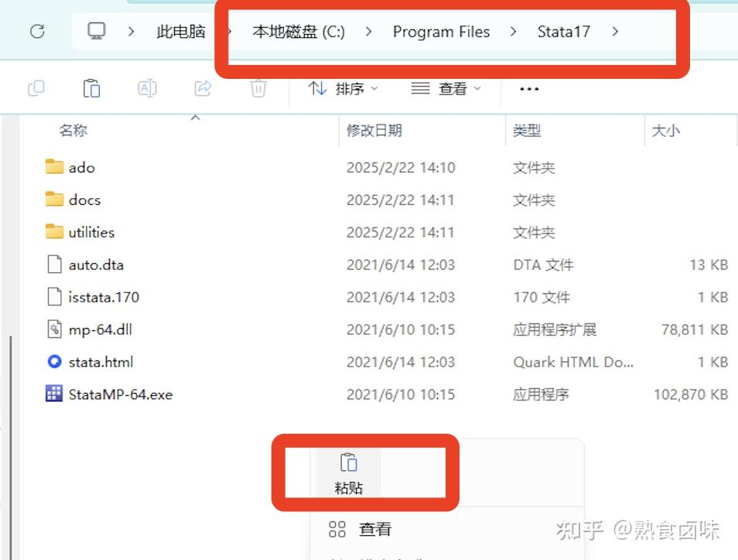This screenshot has height=560, width=738.
Task: Click the Copy icon in the toolbar
Action: pyautogui.click(x=36, y=87)
